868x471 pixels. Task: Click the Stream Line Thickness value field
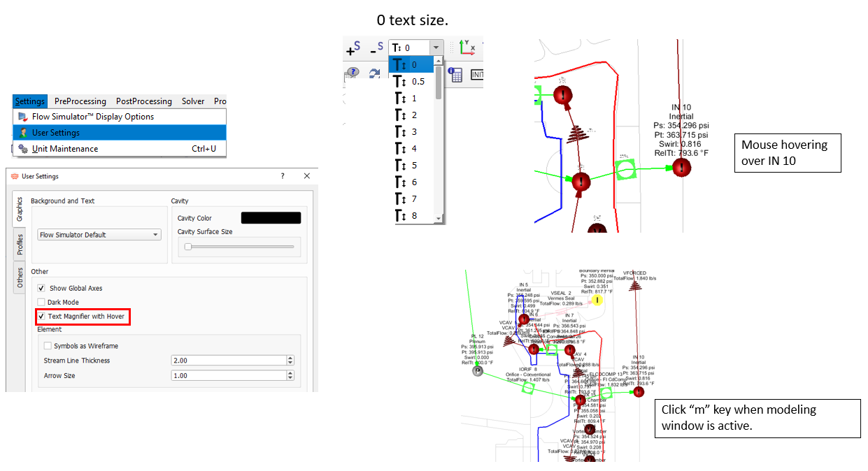(x=228, y=361)
